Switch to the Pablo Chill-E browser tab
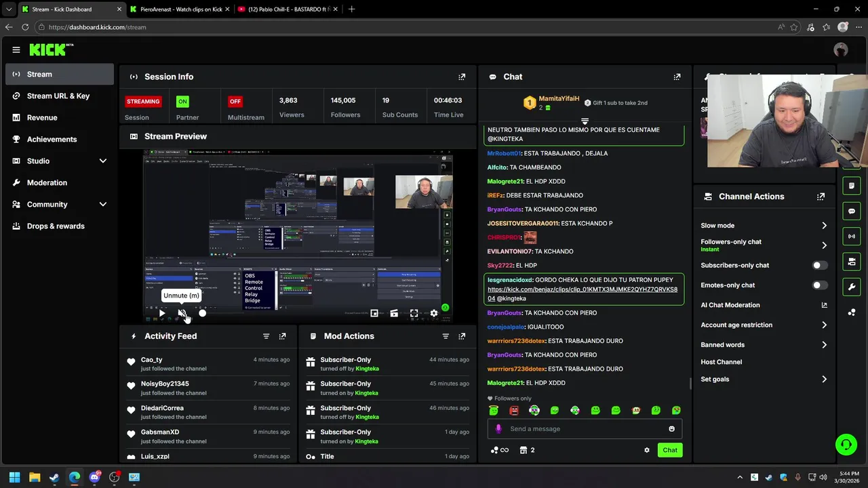Screen dimensions: 868x488 point(288,9)
